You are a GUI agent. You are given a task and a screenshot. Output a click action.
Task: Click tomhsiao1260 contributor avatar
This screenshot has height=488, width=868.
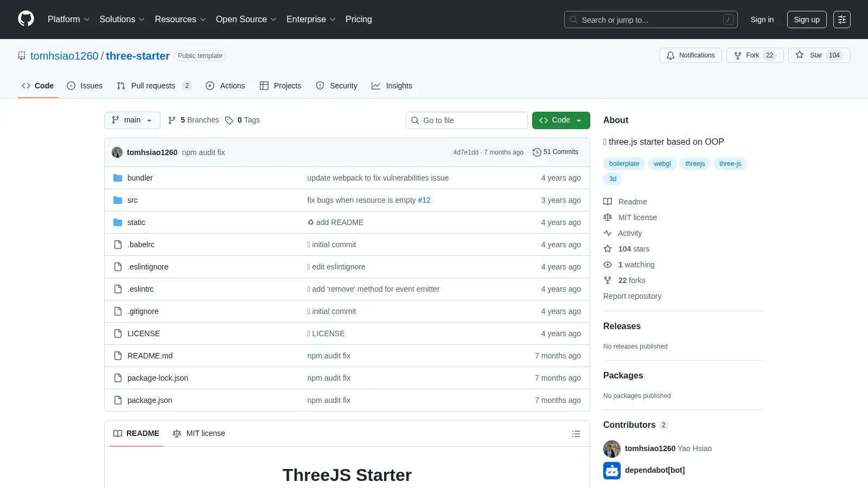point(612,448)
